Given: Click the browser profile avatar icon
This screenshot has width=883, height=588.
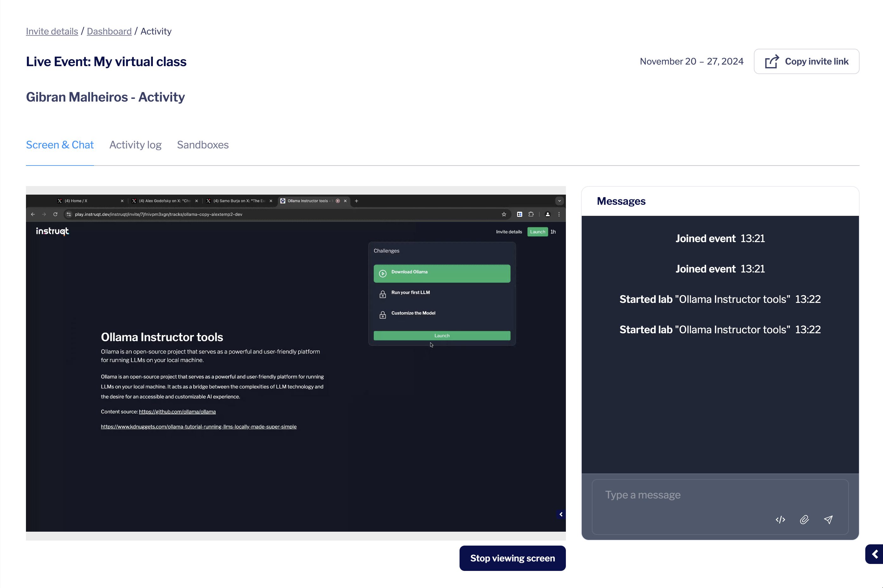Looking at the screenshot, I should pyautogui.click(x=548, y=214).
